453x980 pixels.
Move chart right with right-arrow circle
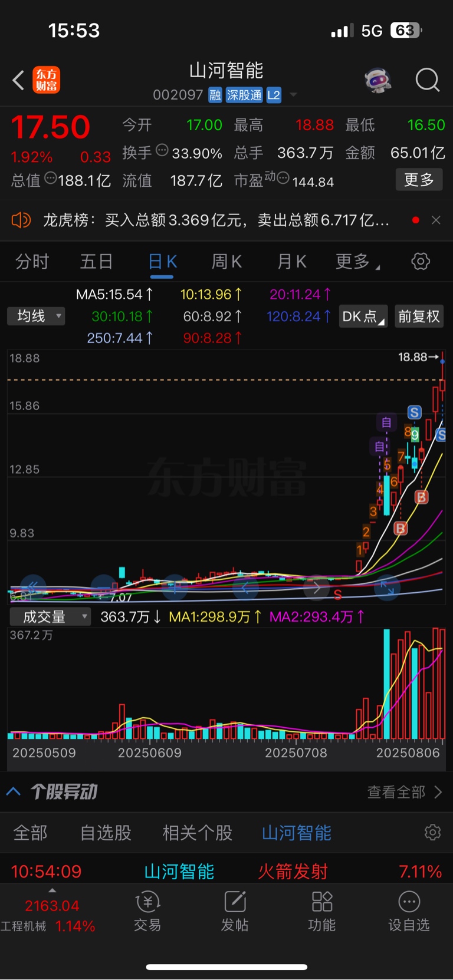coord(316,587)
